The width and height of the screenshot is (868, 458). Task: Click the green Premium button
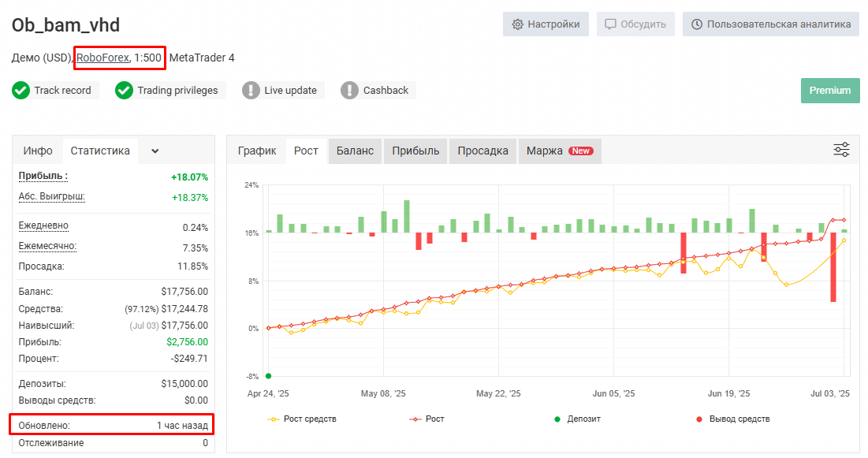(830, 91)
